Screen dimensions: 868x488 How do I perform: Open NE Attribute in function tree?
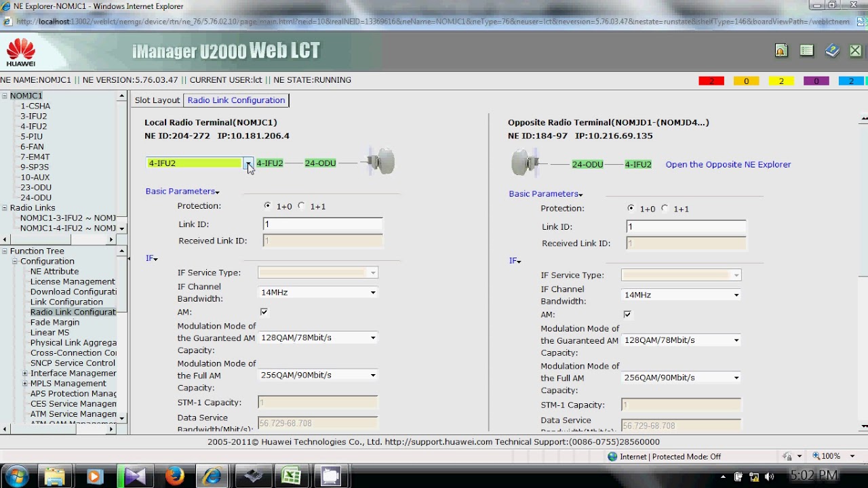click(54, 272)
